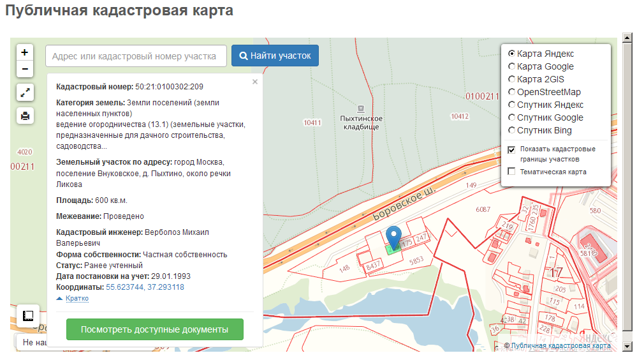Click parcel labeled 148 on map
The image size is (644, 360).
tap(344, 268)
